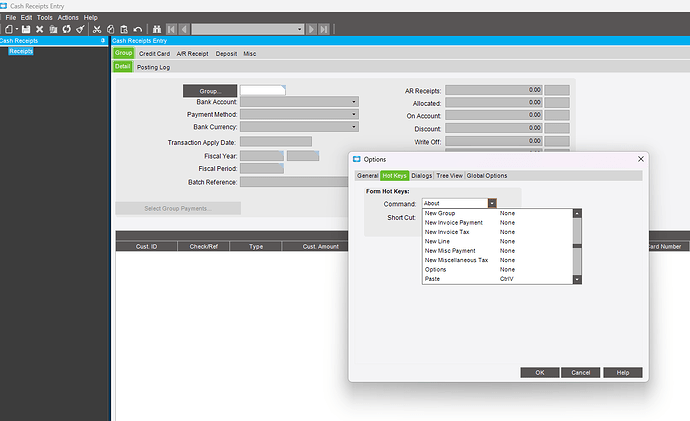Go to last record navigation icon
This screenshot has height=421, width=690.
324,29
